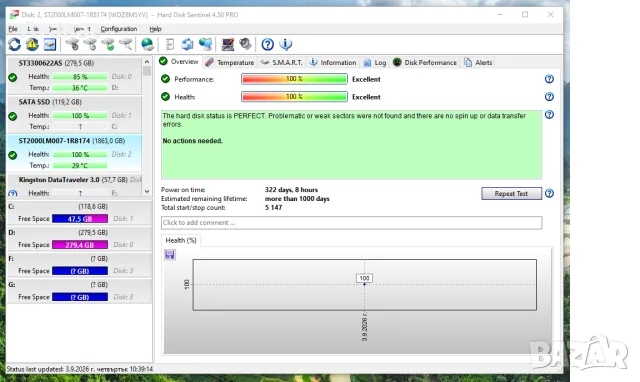Click the disk surface test magnifier icon
The image size is (640, 382).
pyautogui.click(x=126, y=44)
